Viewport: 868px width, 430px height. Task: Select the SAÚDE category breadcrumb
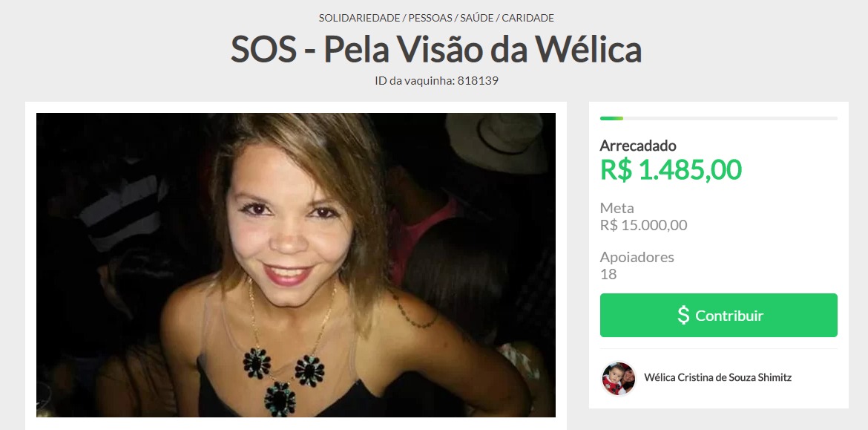click(x=476, y=18)
